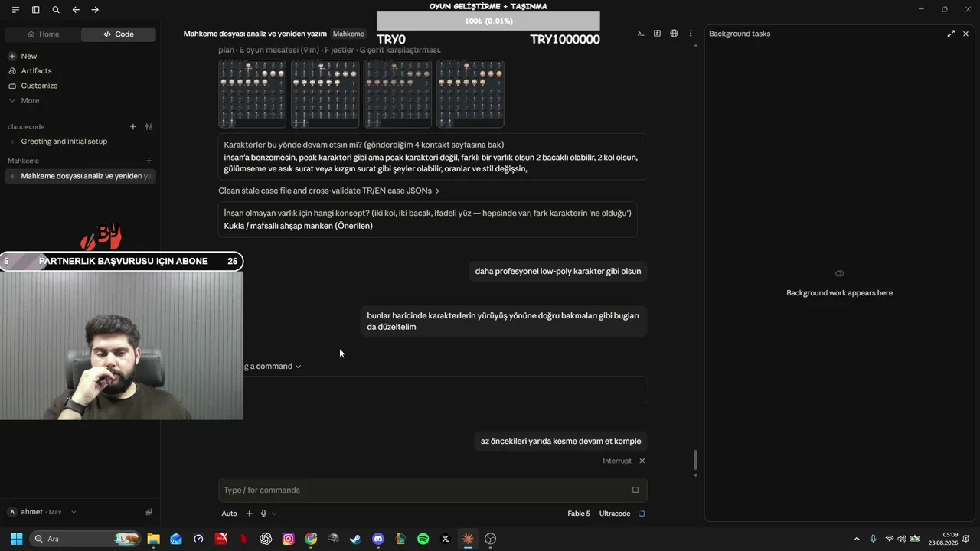Close the Background tasks panel
The image size is (980, 551).
[x=965, y=34]
